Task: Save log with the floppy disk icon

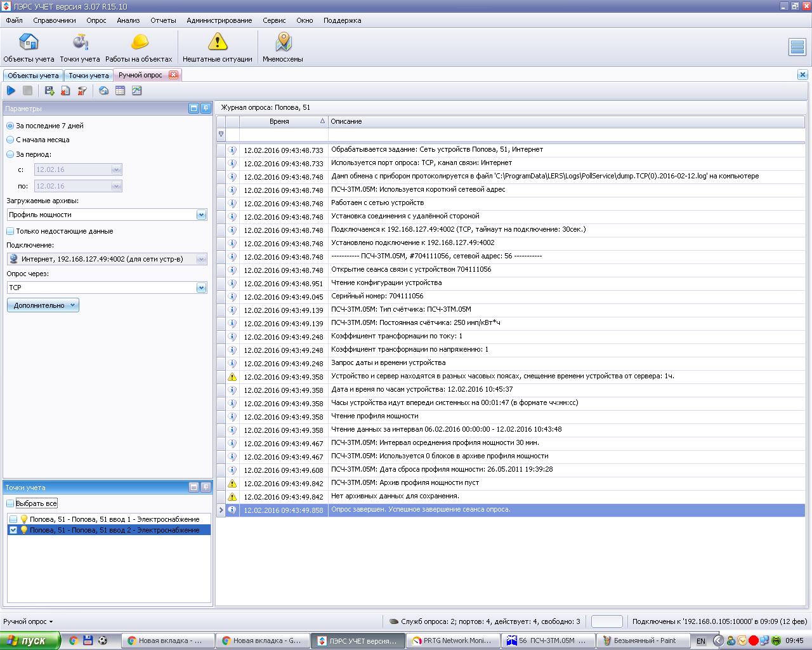Action: point(49,91)
